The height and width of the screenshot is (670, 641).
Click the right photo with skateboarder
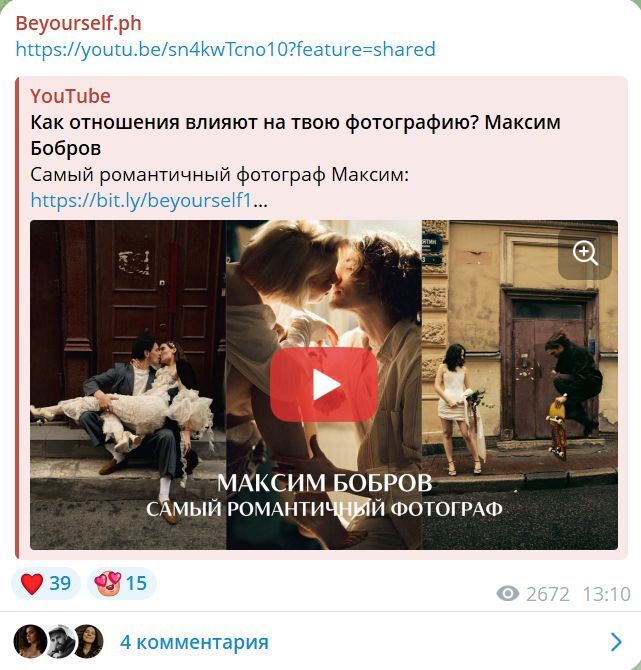click(x=520, y=385)
